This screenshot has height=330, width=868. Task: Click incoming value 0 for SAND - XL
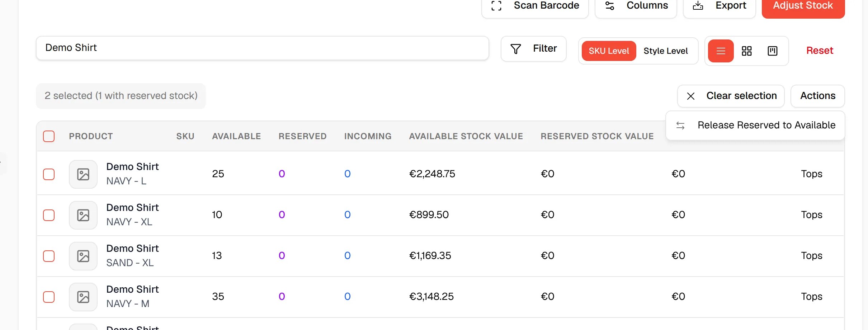click(x=348, y=256)
